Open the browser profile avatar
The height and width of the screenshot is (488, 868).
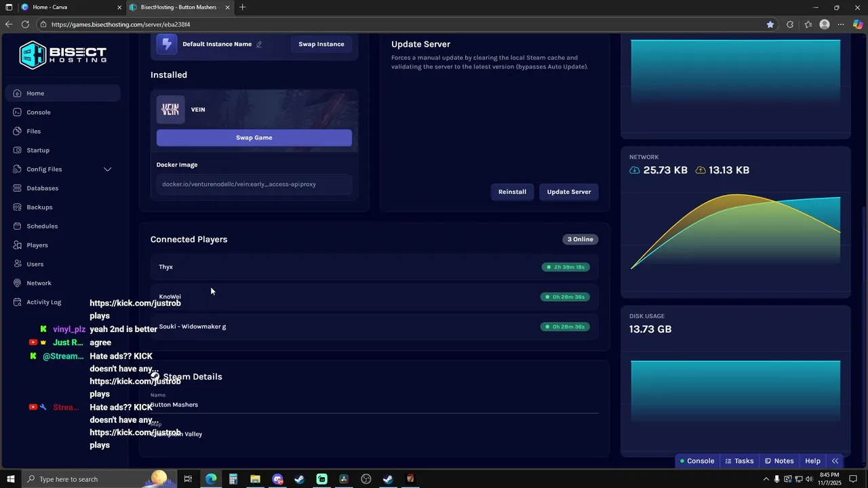pos(825,24)
